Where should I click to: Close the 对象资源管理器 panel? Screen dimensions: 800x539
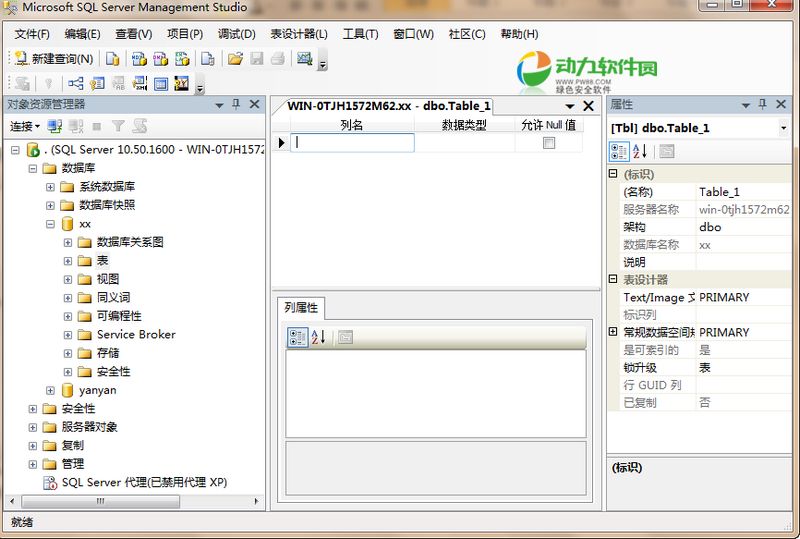tap(255, 104)
